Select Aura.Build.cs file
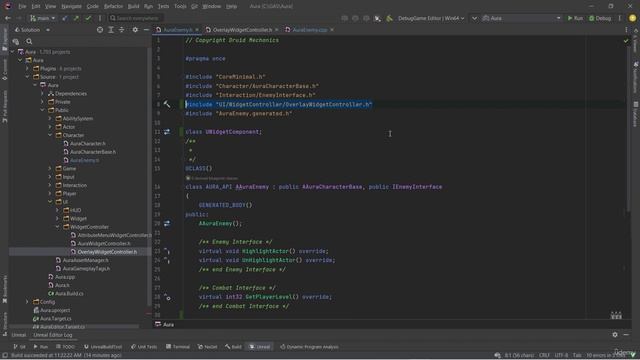 (66, 293)
